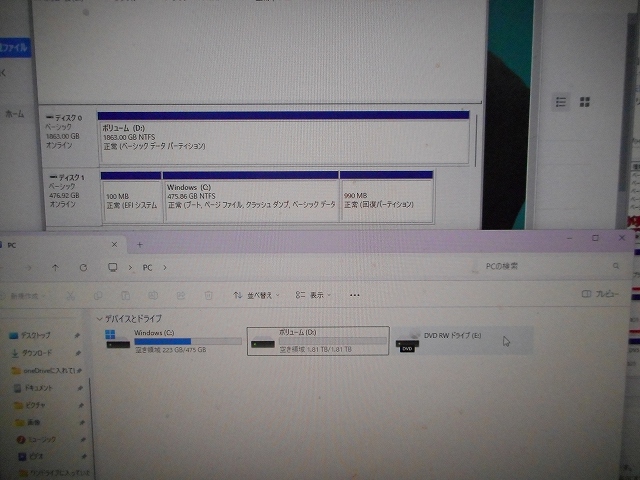Switch to list view layout icon
The width and height of the screenshot is (640, 480).
[x=561, y=102]
